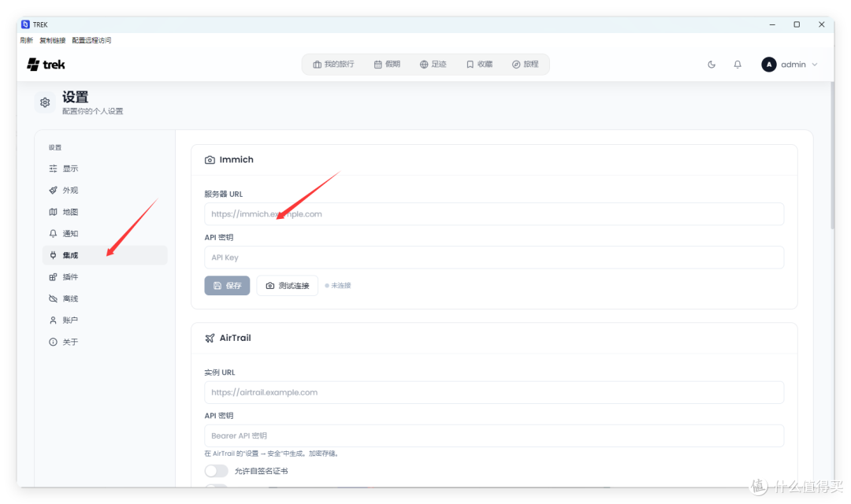Open notifications bell in header
This screenshot has width=851, height=504.
click(738, 65)
